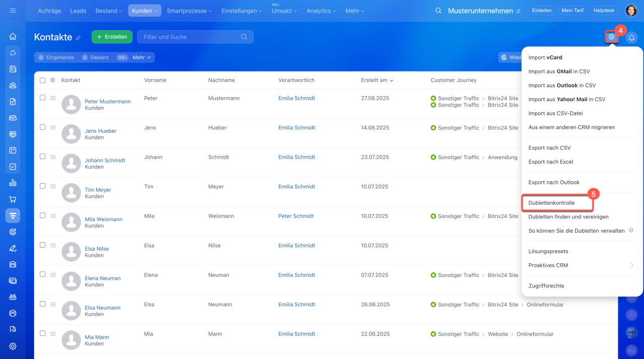This screenshot has width=644, height=359.
Task: Expand the Smartprozesse dropdown
Action: [x=189, y=11]
